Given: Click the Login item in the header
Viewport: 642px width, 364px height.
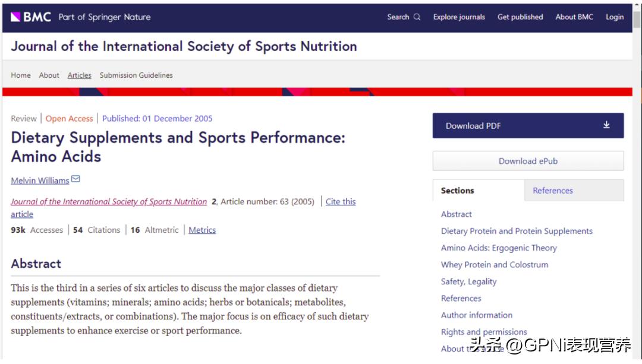Looking at the screenshot, I should [614, 17].
